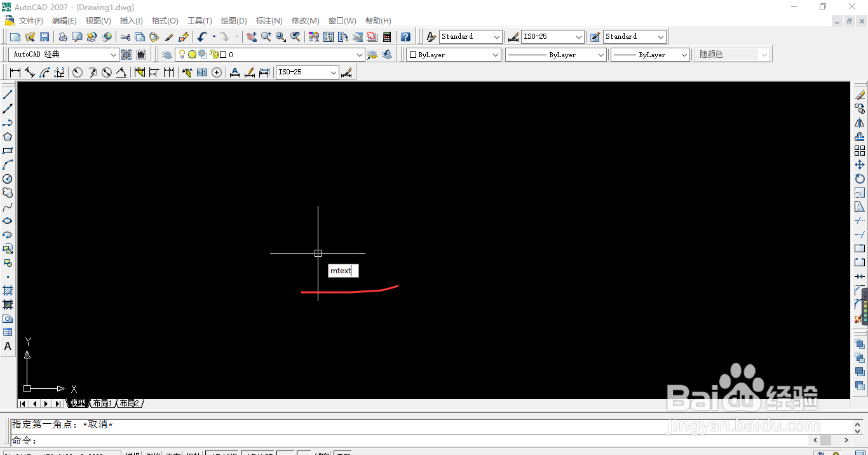
Task: Expand the Standard table style dropdown
Action: 661,37
